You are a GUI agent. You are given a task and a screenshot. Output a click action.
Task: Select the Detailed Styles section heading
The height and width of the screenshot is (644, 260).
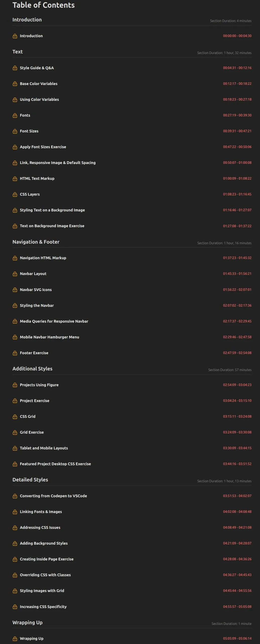30,480
